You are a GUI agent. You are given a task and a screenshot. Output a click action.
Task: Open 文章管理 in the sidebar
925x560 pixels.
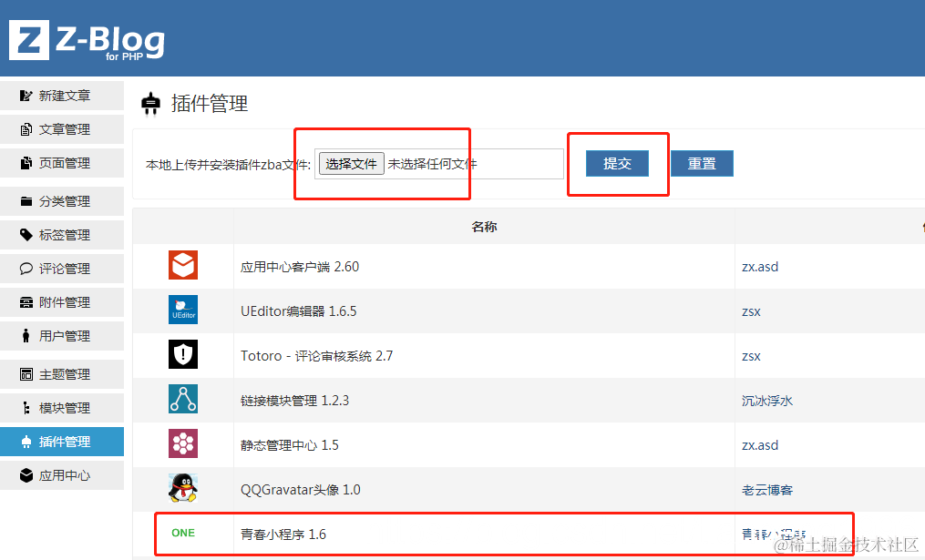[62, 129]
